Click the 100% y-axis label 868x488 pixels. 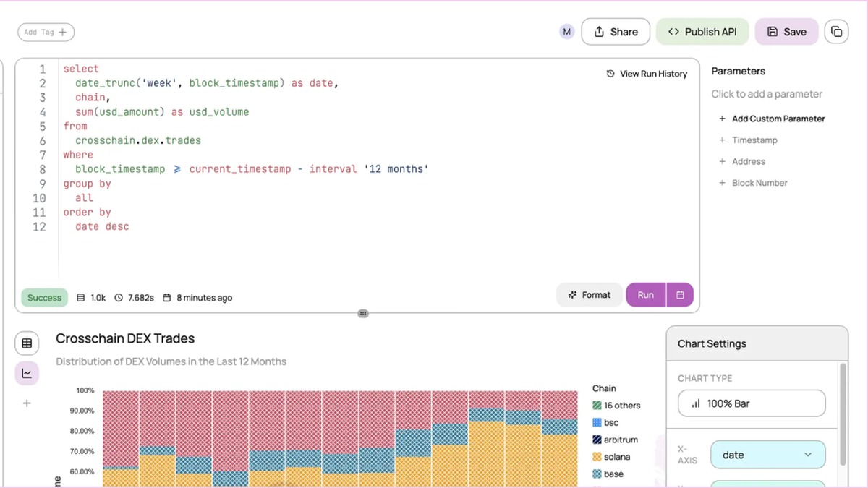click(x=85, y=390)
